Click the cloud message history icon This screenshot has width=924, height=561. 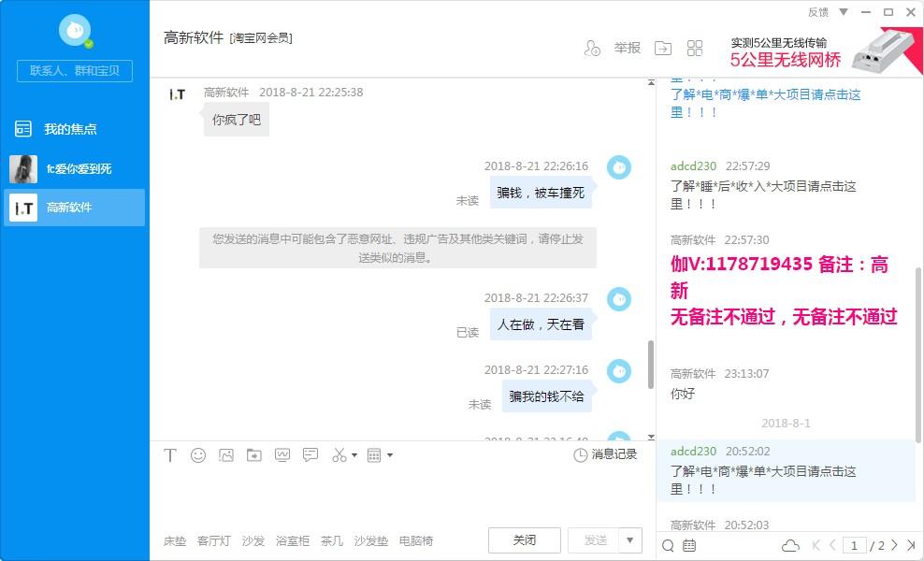[x=790, y=545]
